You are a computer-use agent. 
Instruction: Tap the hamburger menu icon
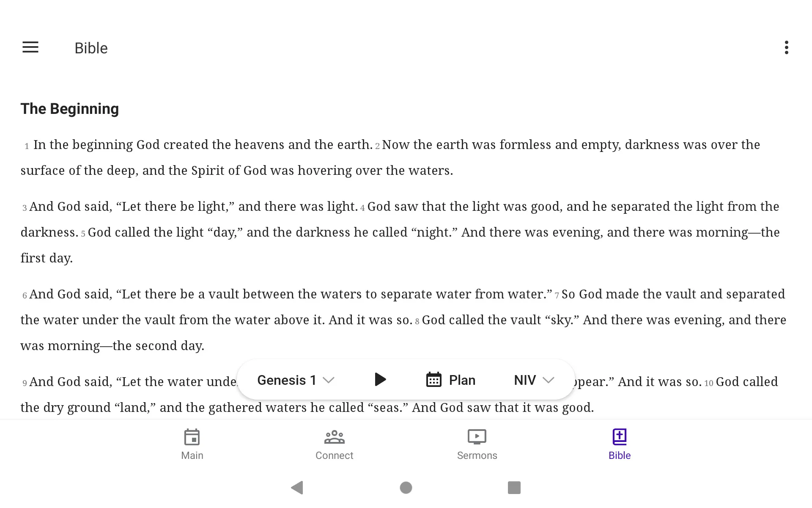tap(30, 47)
